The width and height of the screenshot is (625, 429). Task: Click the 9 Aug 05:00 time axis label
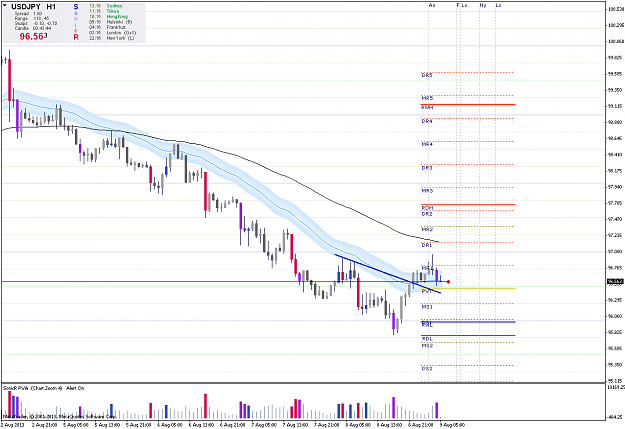pyautogui.click(x=452, y=425)
